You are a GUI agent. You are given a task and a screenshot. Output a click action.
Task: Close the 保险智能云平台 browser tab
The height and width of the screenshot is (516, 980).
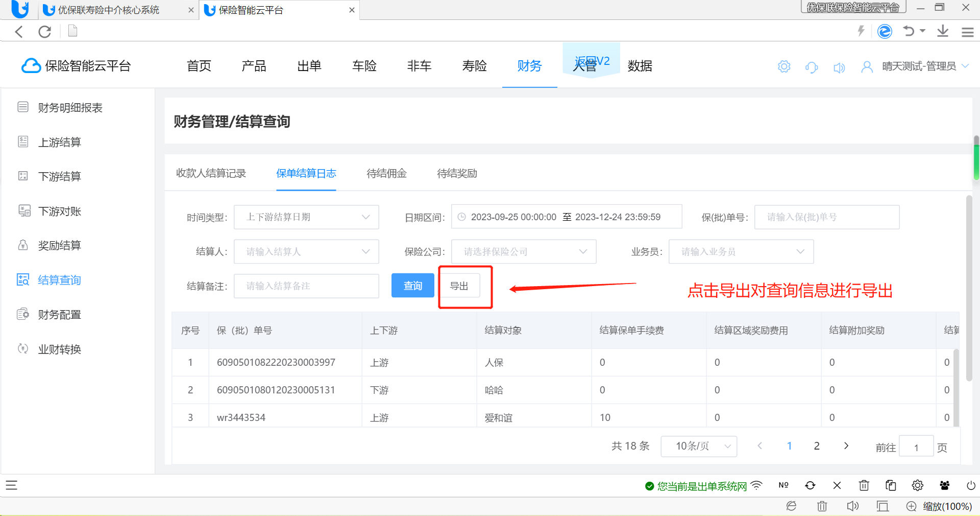352,10
